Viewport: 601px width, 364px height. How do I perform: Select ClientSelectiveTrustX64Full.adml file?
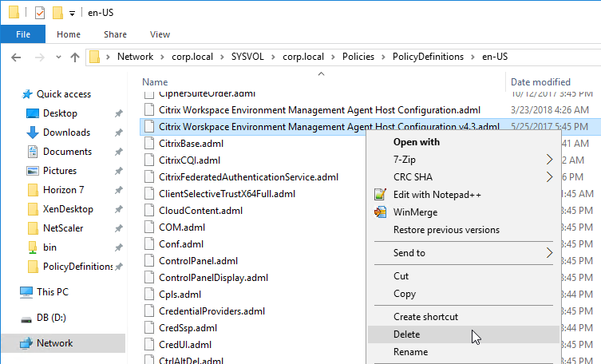[x=227, y=194]
